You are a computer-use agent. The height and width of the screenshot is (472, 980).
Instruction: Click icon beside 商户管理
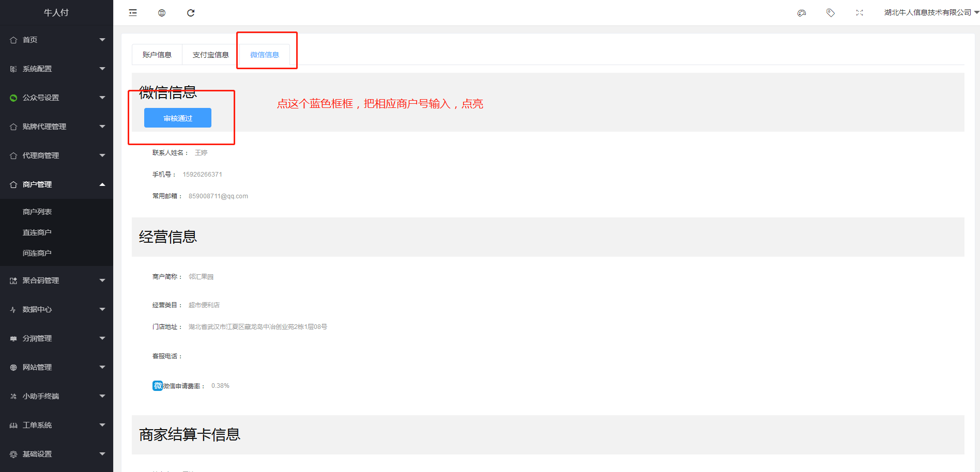[x=13, y=184]
